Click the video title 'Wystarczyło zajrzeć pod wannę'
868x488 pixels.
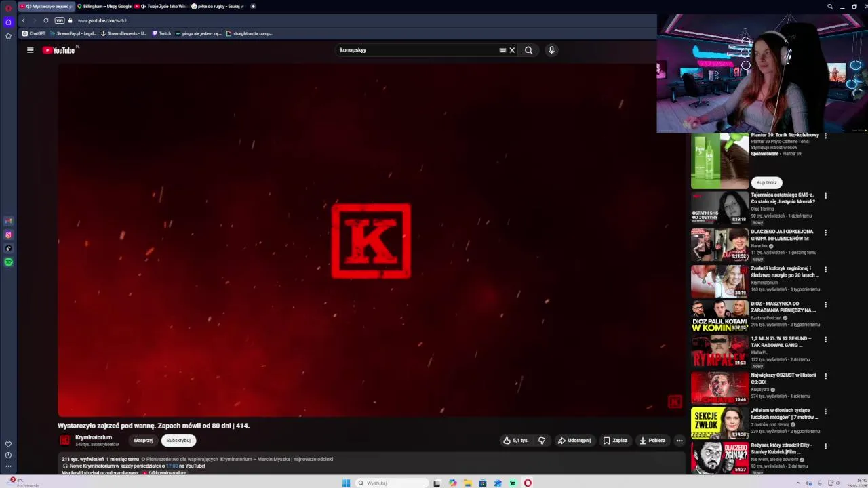coord(153,426)
